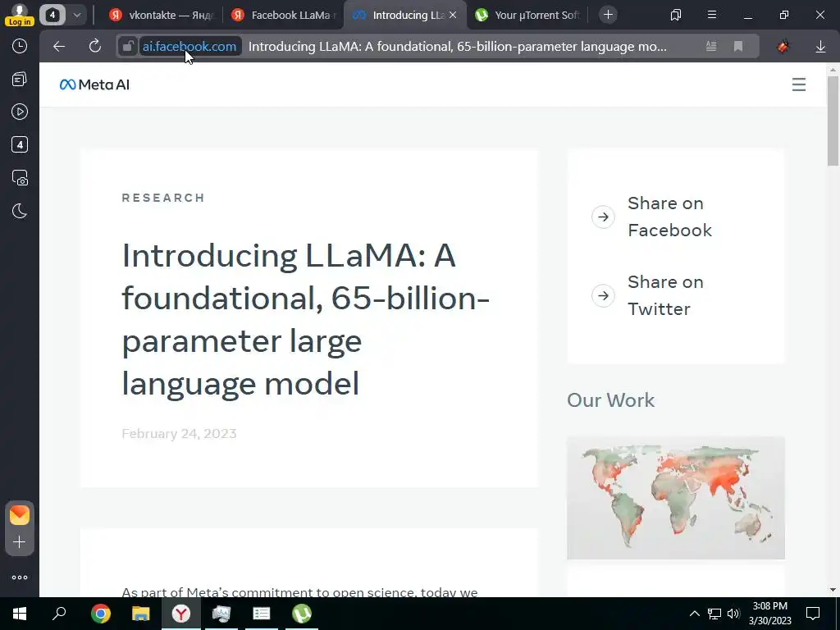Switch to Your µTorrent Software tab
This screenshot has width=840, height=630.
coord(527,15)
